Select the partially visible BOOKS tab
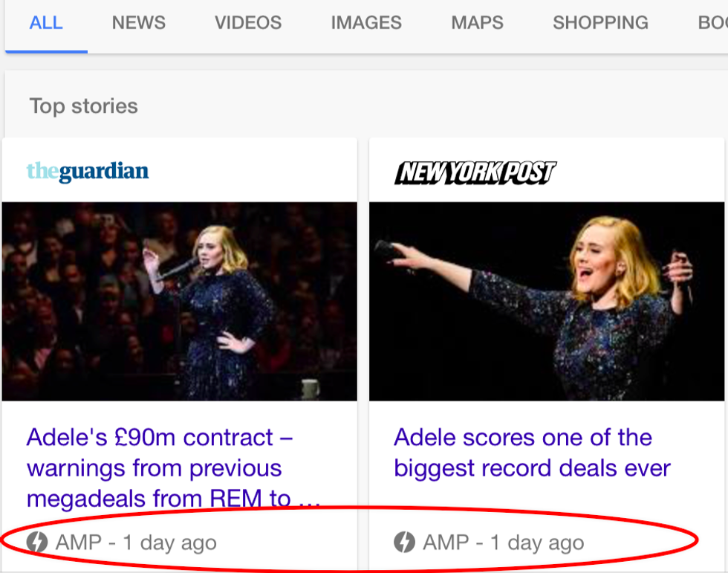This screenshot has width=728, height=573. pyautogui.click(x=712, y=23)
